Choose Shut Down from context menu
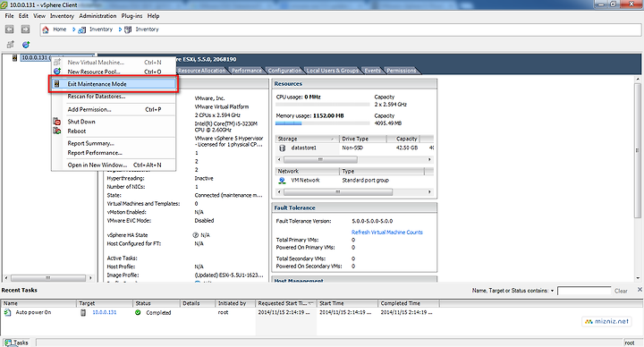 (114, 122)
